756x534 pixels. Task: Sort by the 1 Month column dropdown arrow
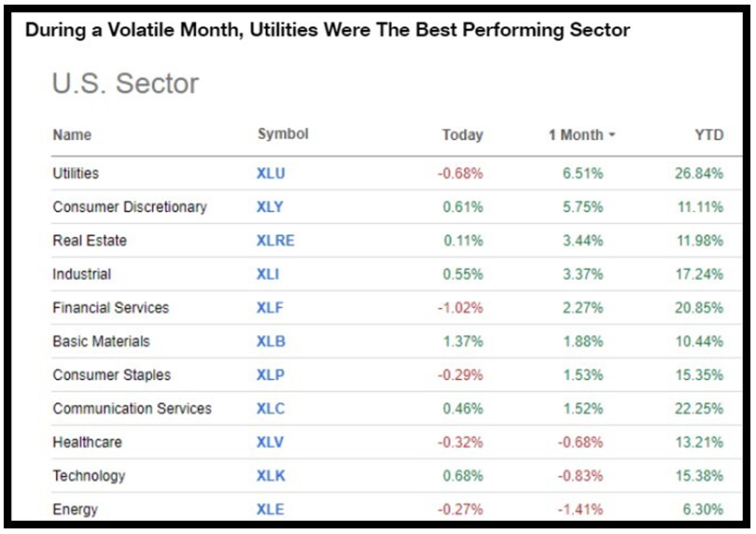pyautogui.click(x=612, y=135)
